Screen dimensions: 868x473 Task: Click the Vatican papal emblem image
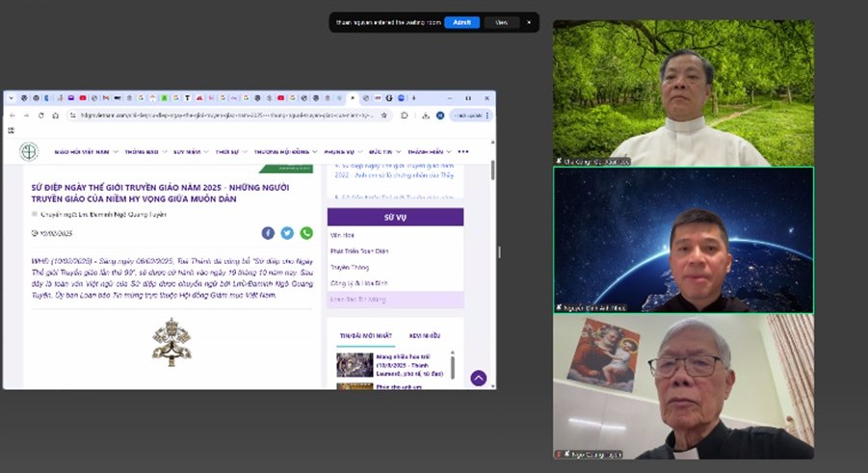tap(171, 342)
